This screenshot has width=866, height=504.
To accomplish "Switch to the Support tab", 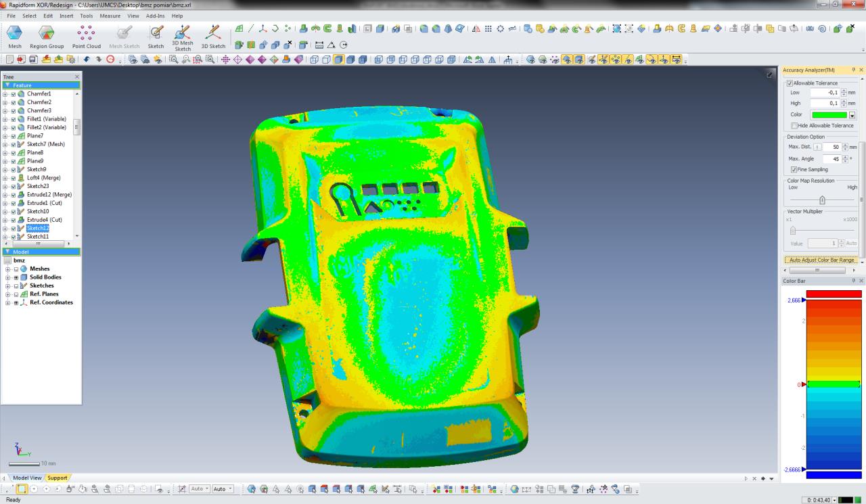I will 57,478.
